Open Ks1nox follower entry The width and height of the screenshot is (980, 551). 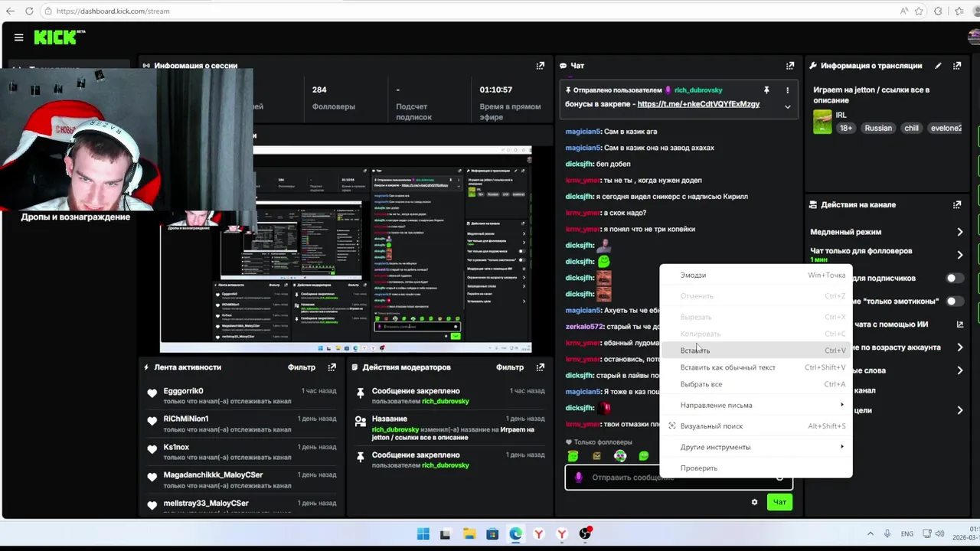coord(242,452)
